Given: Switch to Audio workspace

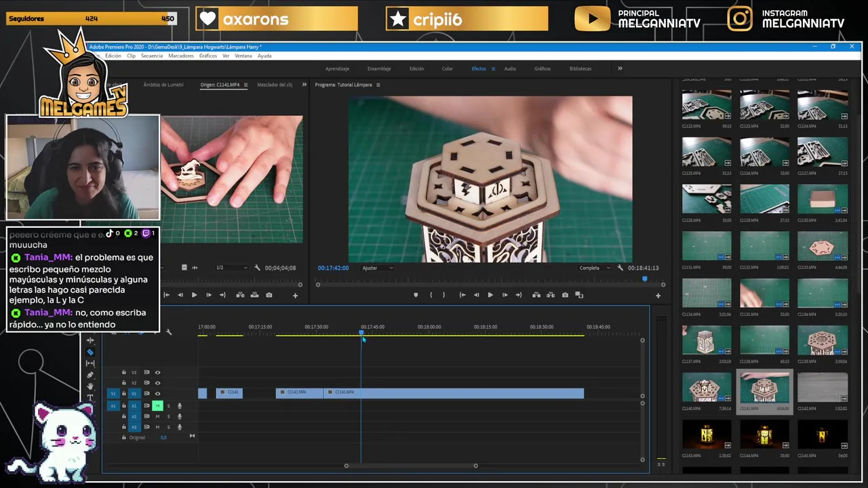Looking at the screenshot, I should coord(510,68).
